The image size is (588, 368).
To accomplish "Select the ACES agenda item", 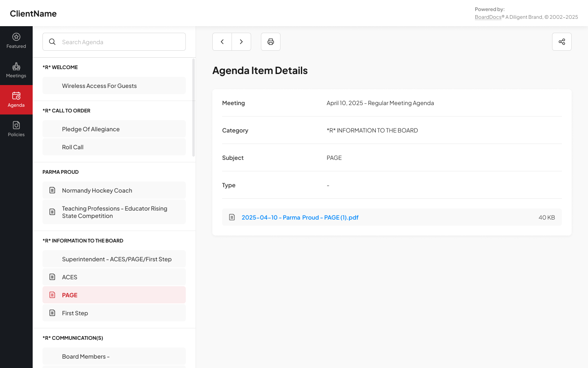I will pyautogui.click(x=114, y=277).
